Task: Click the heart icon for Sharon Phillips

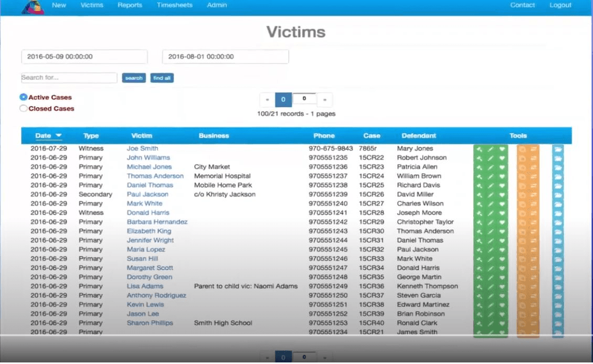Action: 502,323
